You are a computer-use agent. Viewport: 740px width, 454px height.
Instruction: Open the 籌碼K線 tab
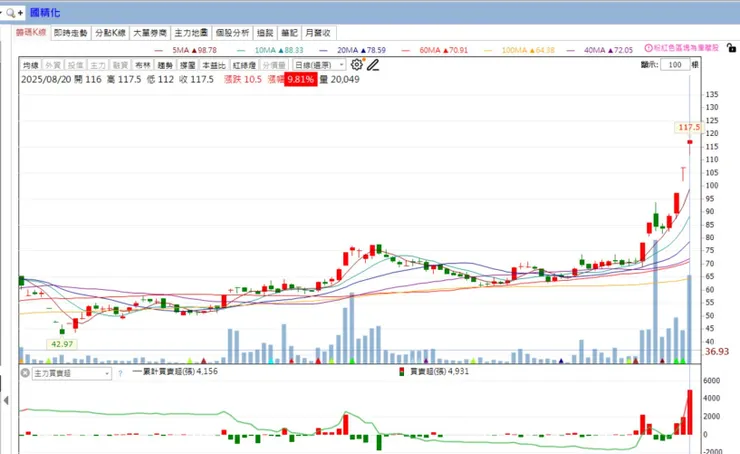(x=31, y=33)
